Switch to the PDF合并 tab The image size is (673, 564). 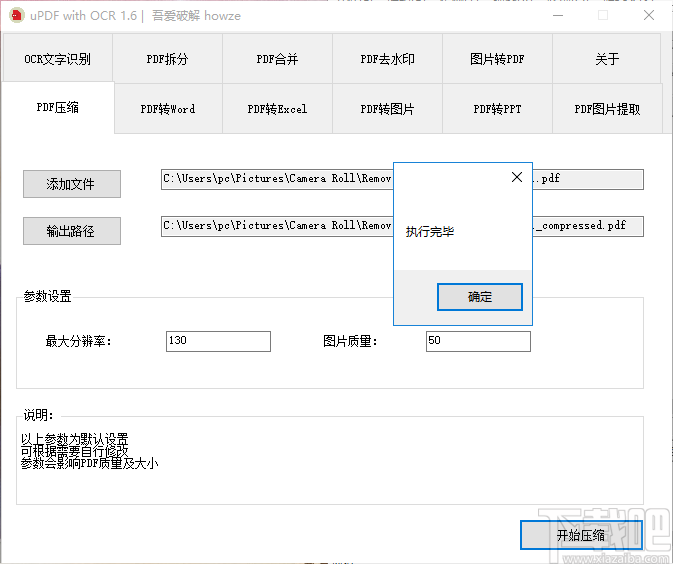(x=277, y=58)
